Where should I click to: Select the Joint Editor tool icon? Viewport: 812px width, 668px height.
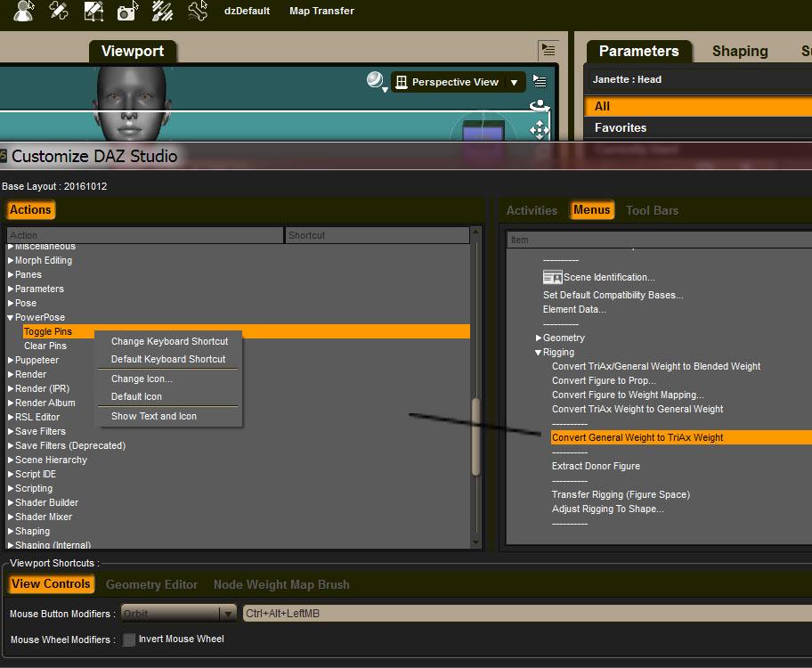click(x=58, y=11)
